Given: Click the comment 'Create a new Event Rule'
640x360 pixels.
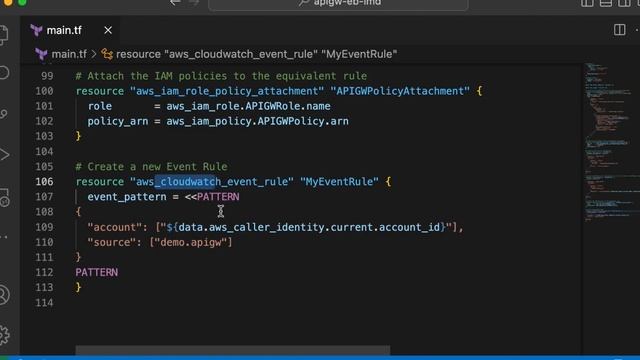Looking at the screenshot, I should (x=151, y=167).
